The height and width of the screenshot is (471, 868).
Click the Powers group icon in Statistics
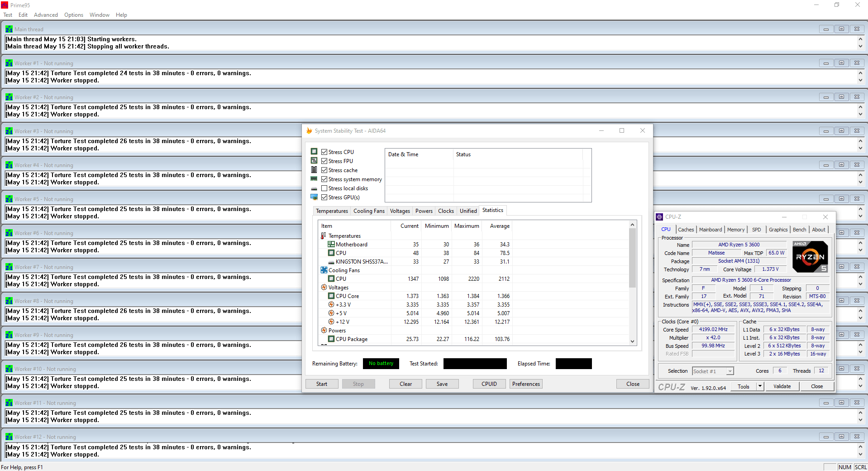(x=324, y=330)
